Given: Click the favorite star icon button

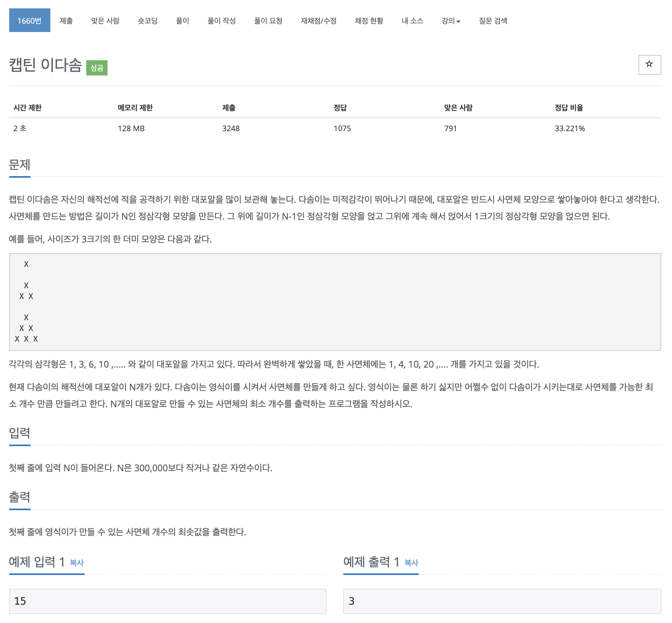Looking at the screenshot, I should point(649,64).
